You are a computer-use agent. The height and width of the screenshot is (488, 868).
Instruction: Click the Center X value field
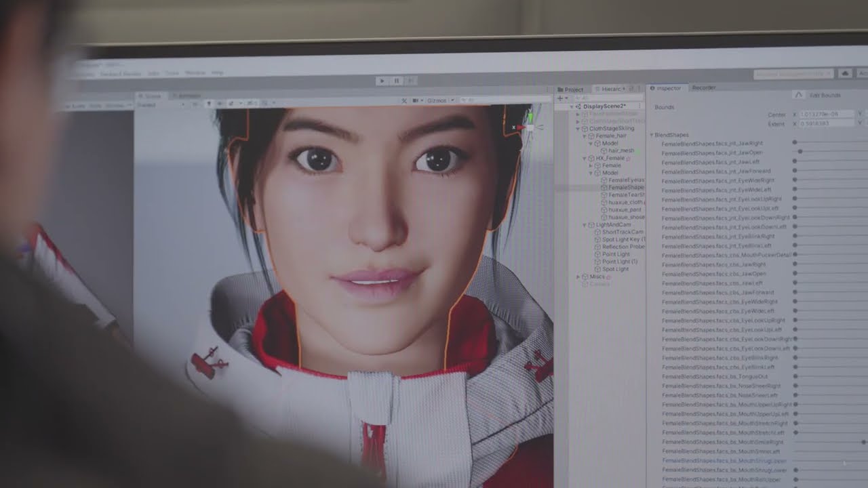pyautogui.click(x=826, y=115)
